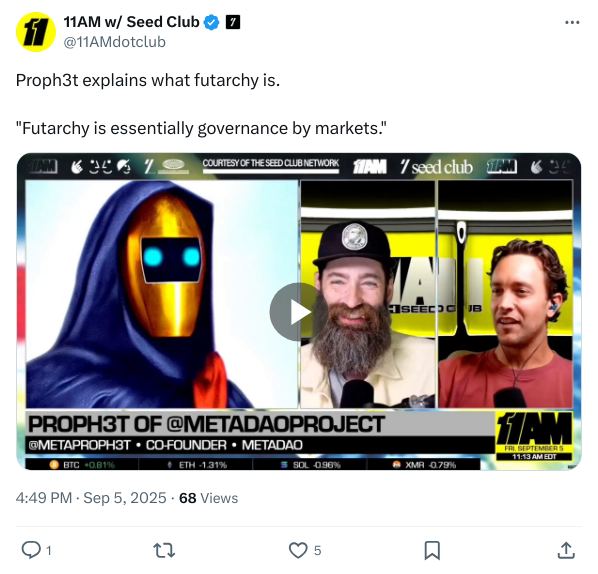Open the share upload icon
Screen dimensions: 598x574
coord(566,550)
